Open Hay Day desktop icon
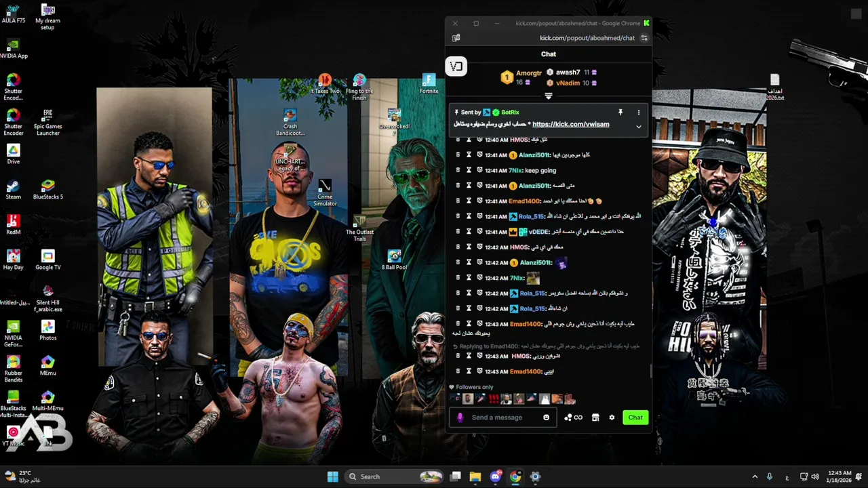This screenshot has height=488, width=868. (13, 260)
